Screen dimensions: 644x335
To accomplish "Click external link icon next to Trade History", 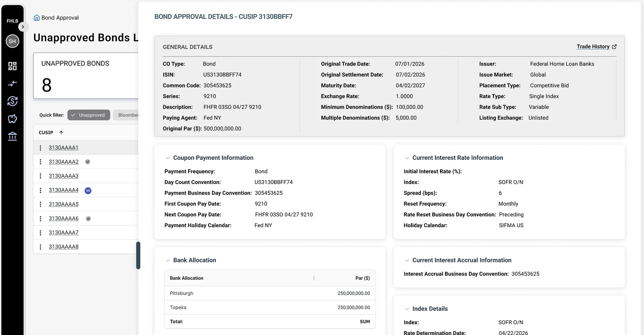I will tap(614, 47).
